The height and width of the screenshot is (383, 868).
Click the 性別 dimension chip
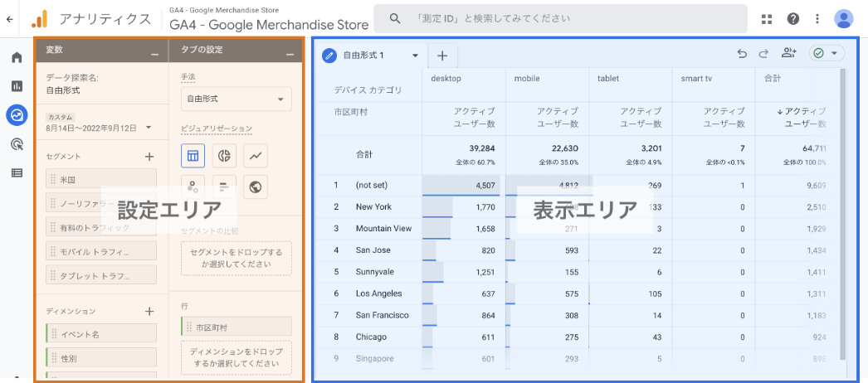coord(101,357)
